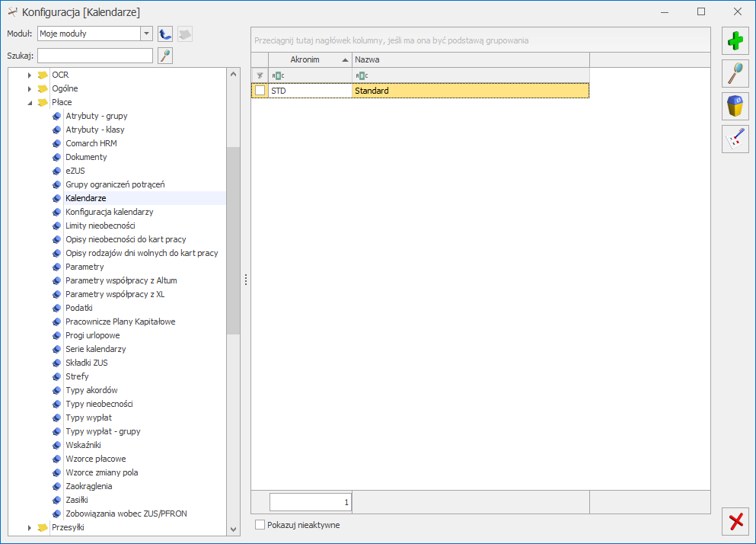The height and width of the screenshot is (544, 756).
Task: Click the icon beside Składki ZUS
Action: [x=57, y=363]
